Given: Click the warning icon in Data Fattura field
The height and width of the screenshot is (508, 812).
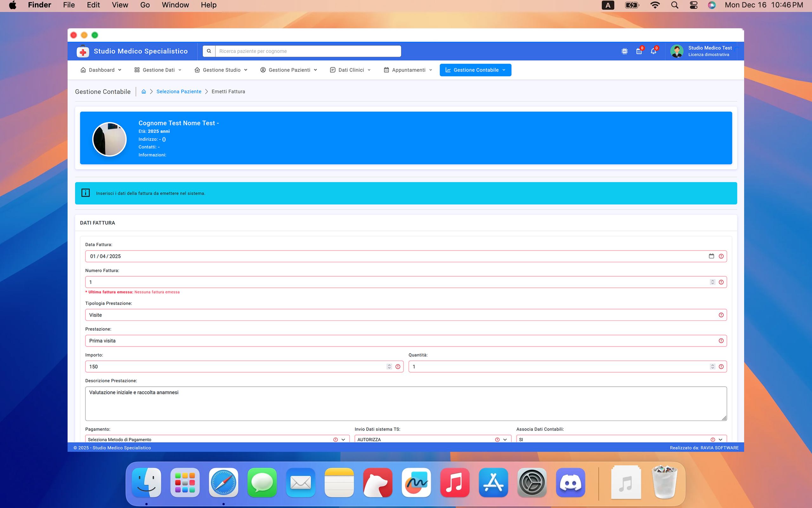Looking at the screenshot, I should tap(721, 256).
